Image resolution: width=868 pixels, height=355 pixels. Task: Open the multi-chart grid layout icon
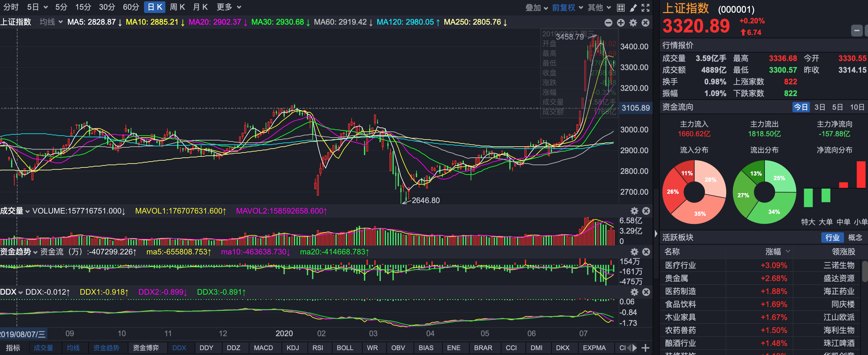click(621, 7)
